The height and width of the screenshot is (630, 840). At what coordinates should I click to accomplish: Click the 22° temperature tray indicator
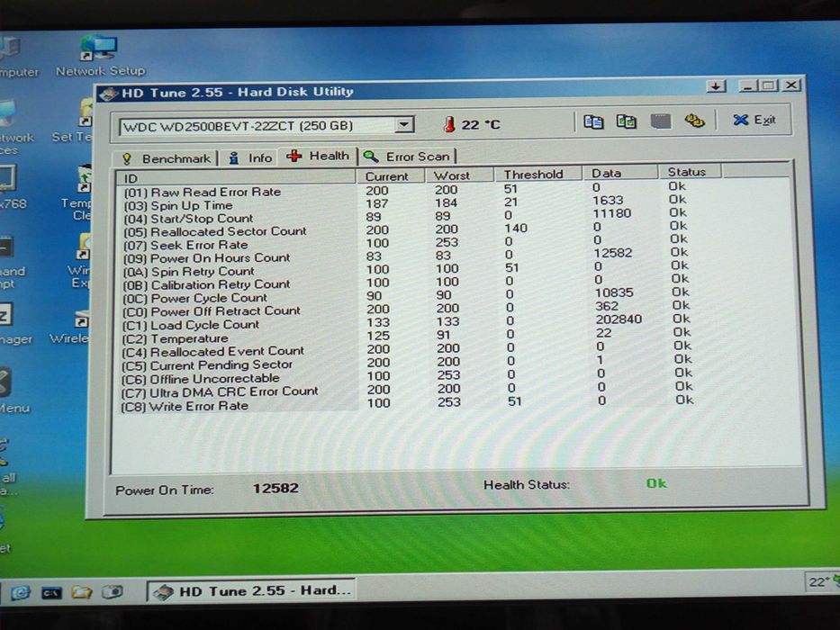tap(819, 581)
